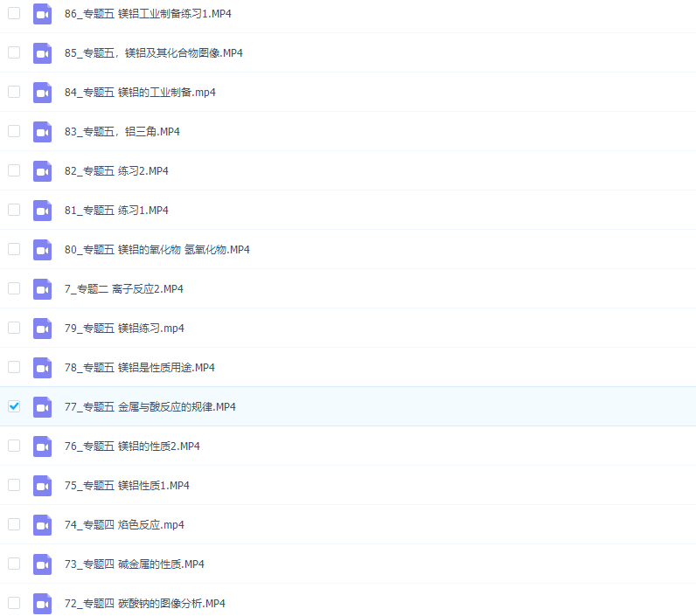The height and width of the screenshot is (616, 696).
Task: Click video icon for 7_专题二 离子反应2.MP4
Action: pyautogui.click(x=43, y=289)
